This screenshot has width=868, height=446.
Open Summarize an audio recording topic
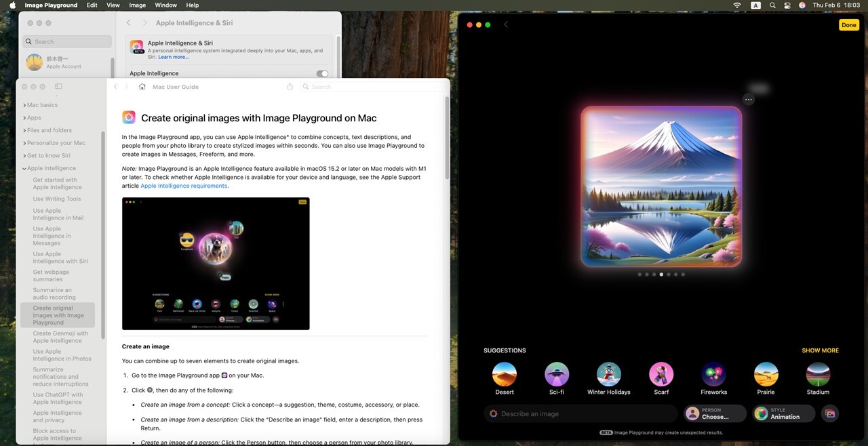pyautogui.click(x=54, y=293)
